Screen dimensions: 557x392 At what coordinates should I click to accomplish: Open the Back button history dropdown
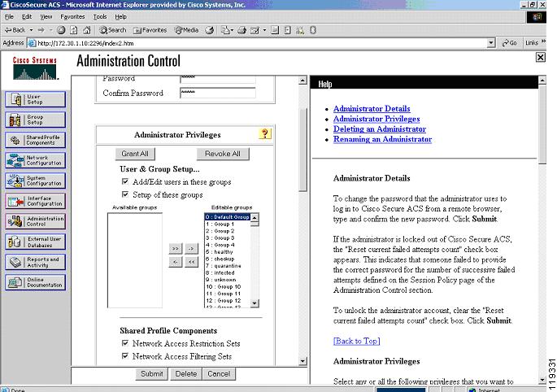(x=31, y=30)
